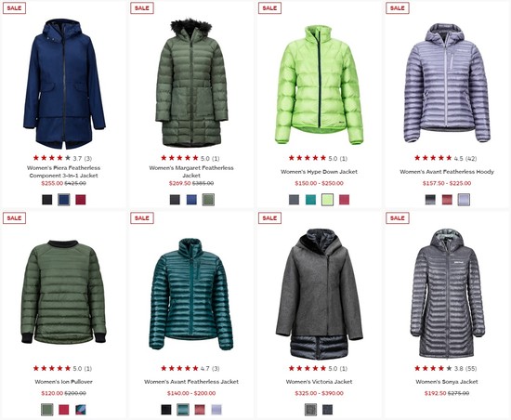The height and width of the screenshot is (420, 511).
Task: Open the Women's Victoria Jacket product link
Action: [319, 382]
